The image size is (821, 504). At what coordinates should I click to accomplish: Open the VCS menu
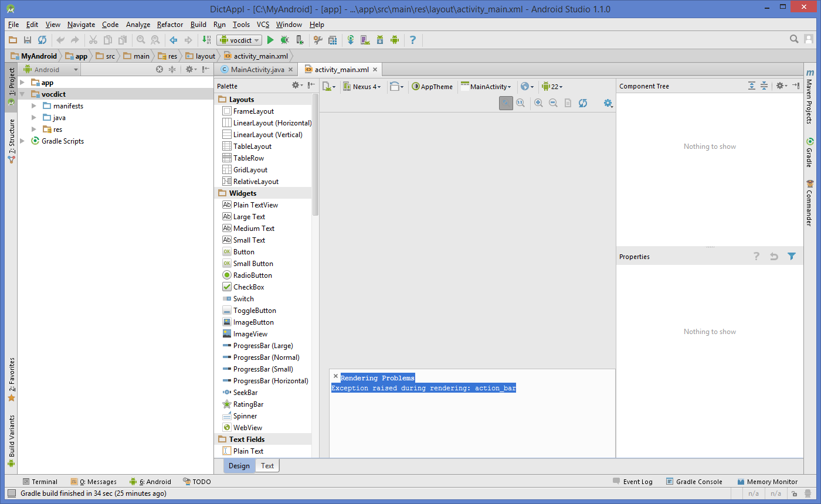[263, 25]
